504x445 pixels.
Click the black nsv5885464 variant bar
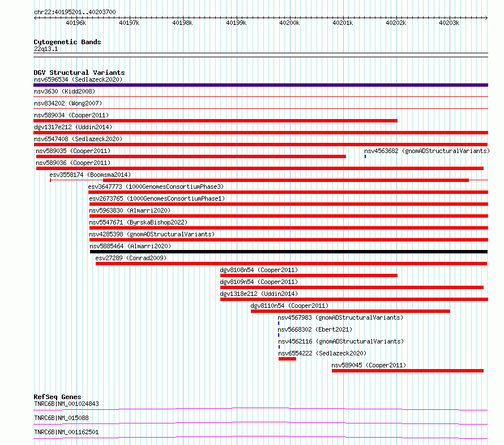click(289, 252)
